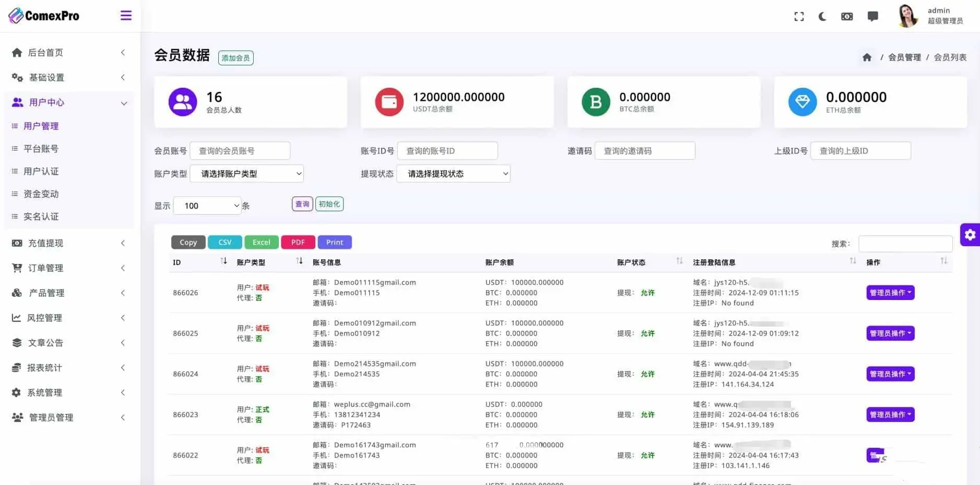Click the ComexPro logo
This screenshot has width=980, height=485.
click(x=44, y=16)
